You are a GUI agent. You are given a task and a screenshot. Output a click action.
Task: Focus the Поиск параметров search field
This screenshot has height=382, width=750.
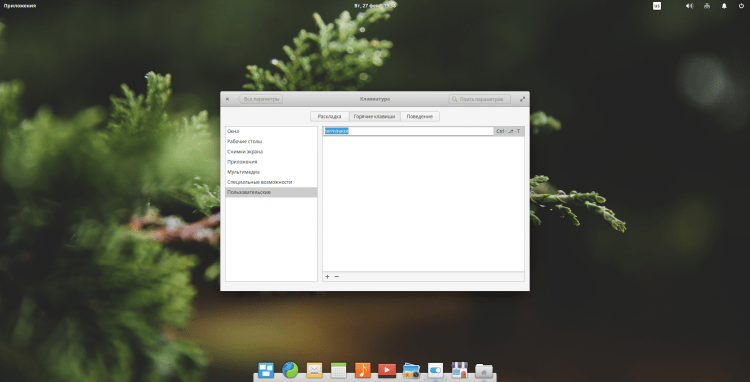coord(480,99)
